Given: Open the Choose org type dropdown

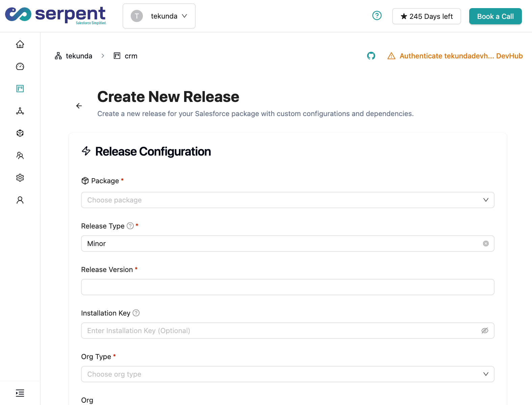Looking at the screenshot, I should (287, 374).
